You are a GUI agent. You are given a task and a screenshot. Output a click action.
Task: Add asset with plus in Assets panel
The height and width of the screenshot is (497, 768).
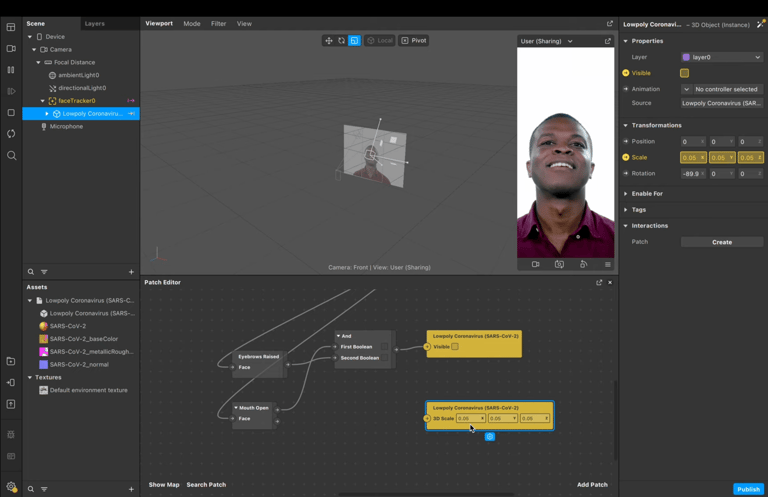(131, 489)
